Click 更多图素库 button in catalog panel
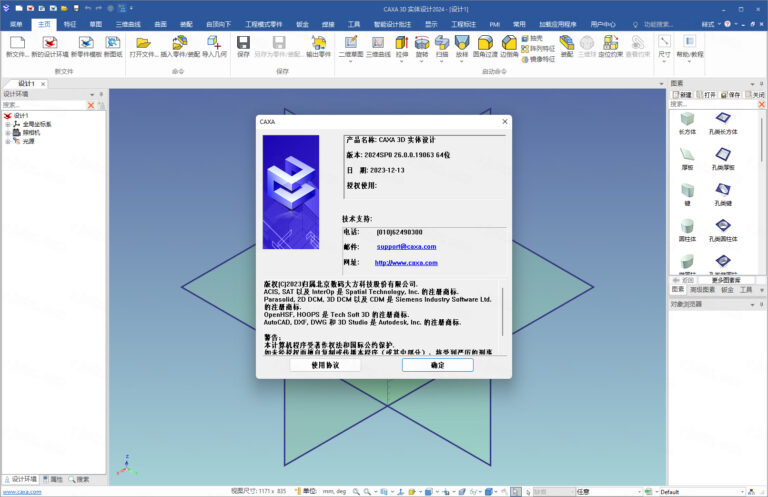 (x=726, y=280)
